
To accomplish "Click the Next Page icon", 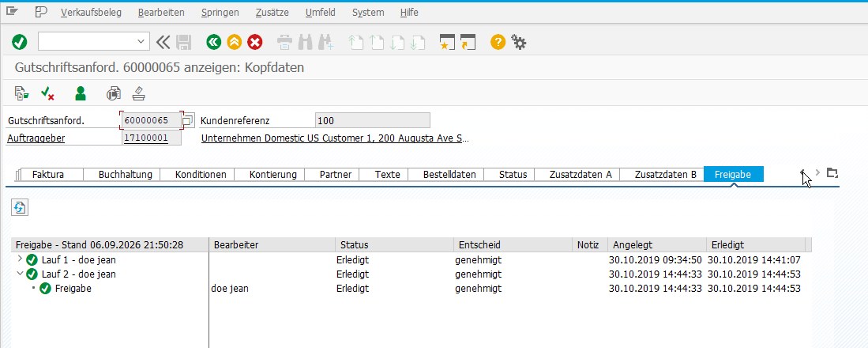I will pos(397,42).
